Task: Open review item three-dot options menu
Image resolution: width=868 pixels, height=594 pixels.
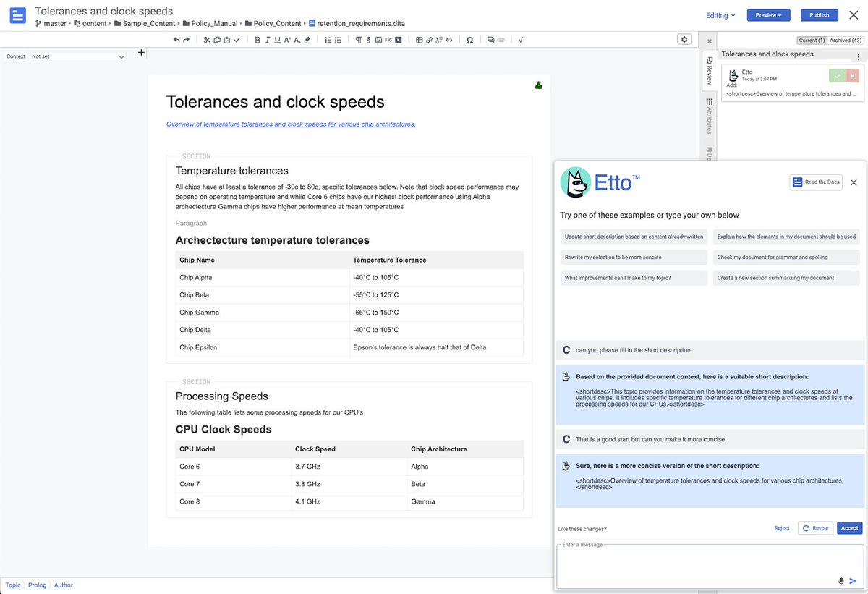Action: coord(859,57)
